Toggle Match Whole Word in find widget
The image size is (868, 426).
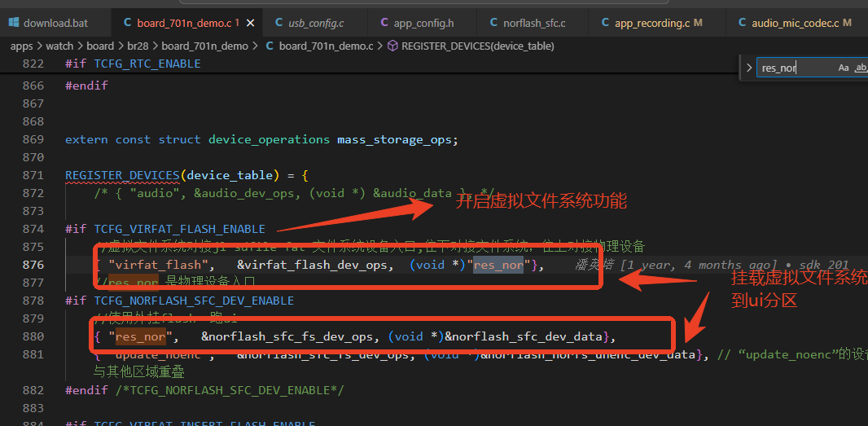coord(861,68)
